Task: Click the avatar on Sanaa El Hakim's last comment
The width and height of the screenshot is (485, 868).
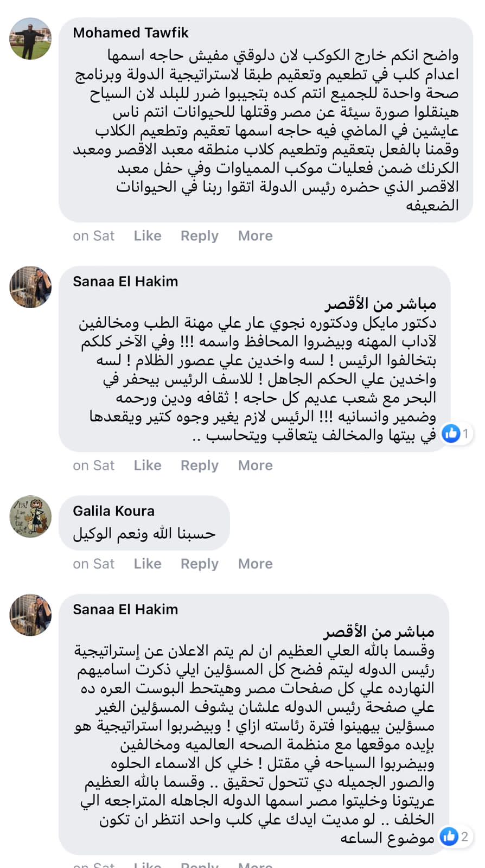Action: pos(31,615)
